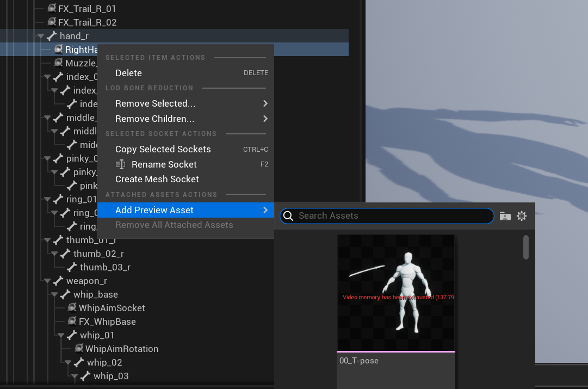588x389 pixels.
Task: Open asset picker folder filter icon
Action: 505,216
